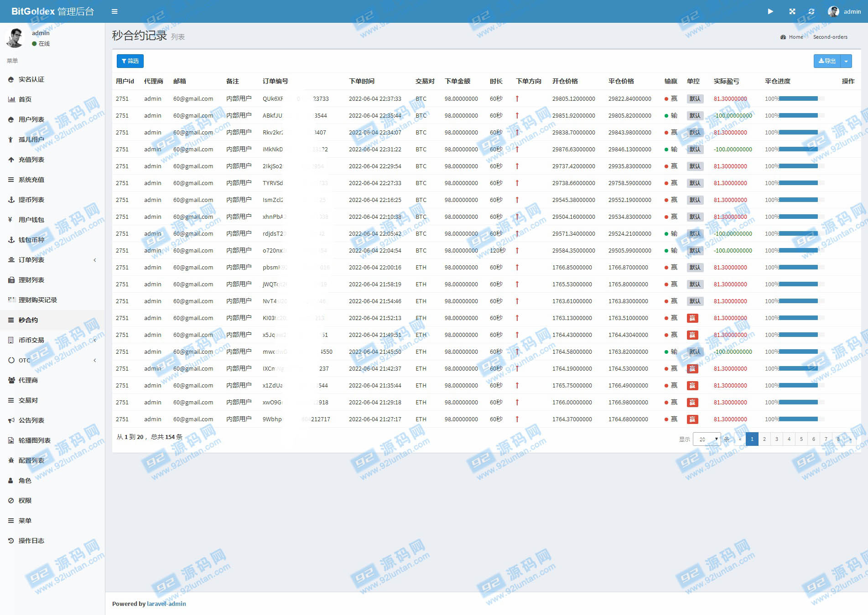
Task: Click the closing price 1766.98000000
Action: click(628, 402)
